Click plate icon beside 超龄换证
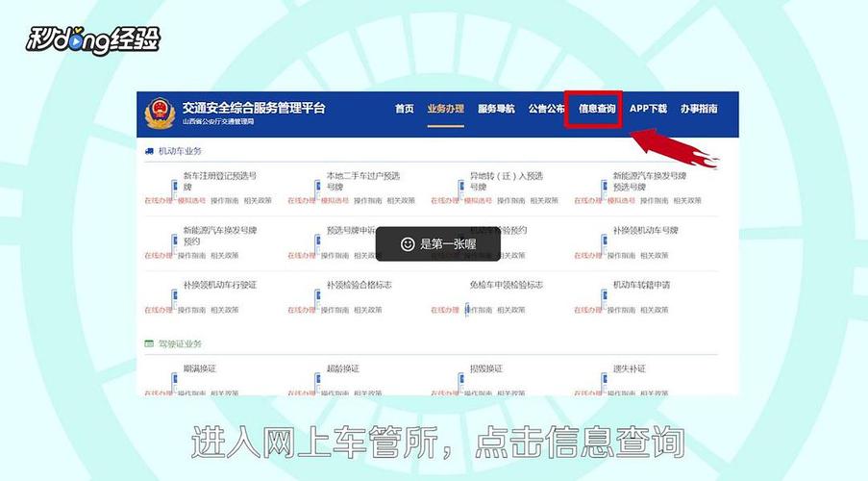This screenshot has height=481, width=868. (x=317, y=382)
